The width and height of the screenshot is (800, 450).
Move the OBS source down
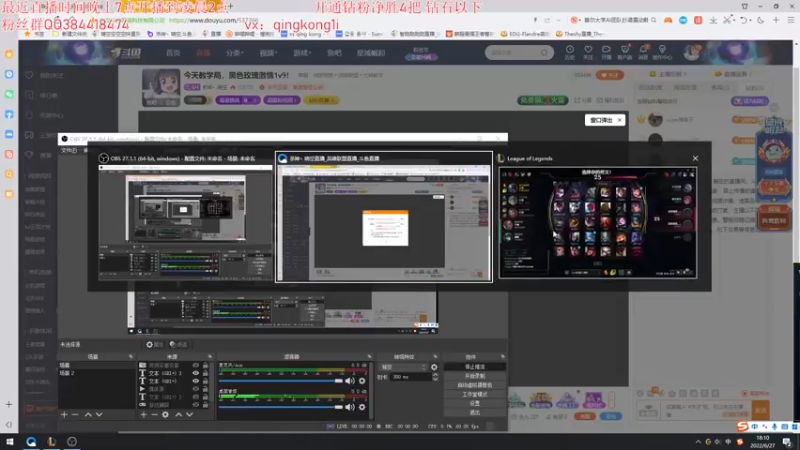tap(189, 415)
